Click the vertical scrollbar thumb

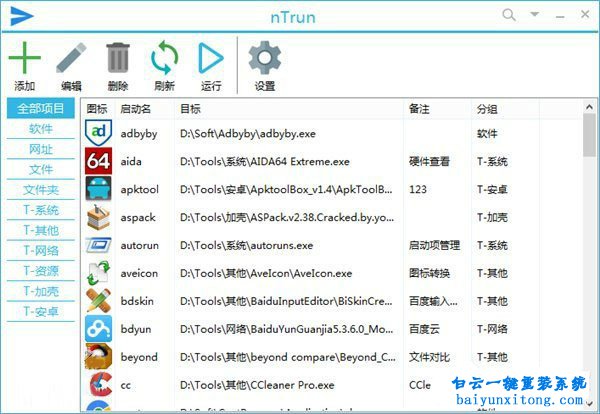(589, 135)
